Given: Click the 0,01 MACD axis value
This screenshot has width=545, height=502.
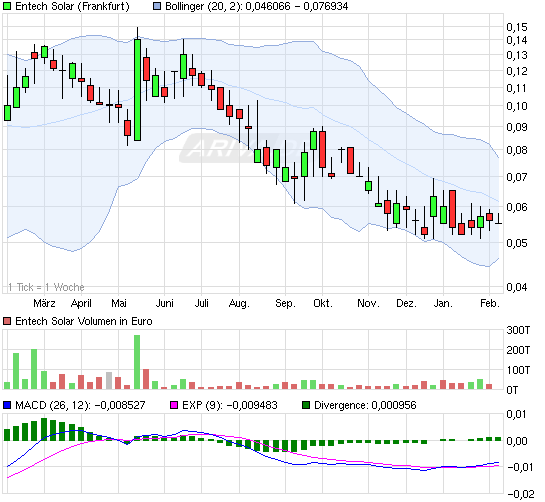Looking at the screenshot, I should [517, 414].
